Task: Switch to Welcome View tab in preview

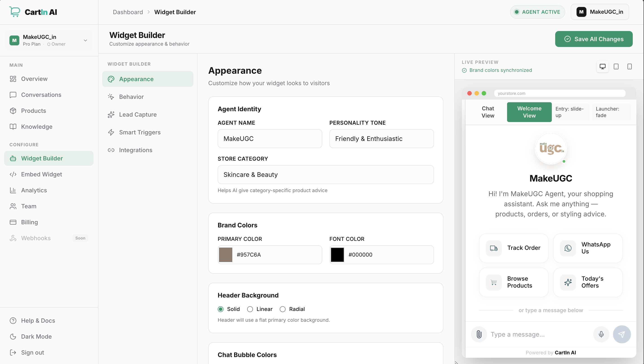Action: (529, 112)
